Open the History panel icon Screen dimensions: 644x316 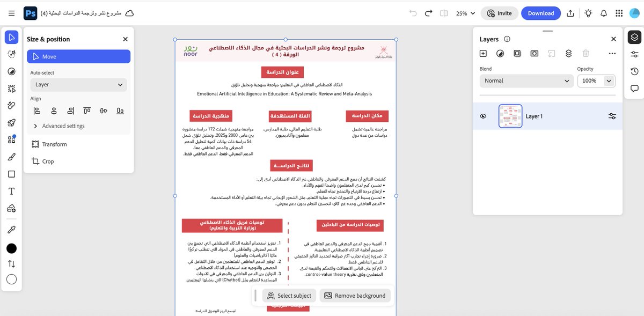click(634, 71)
